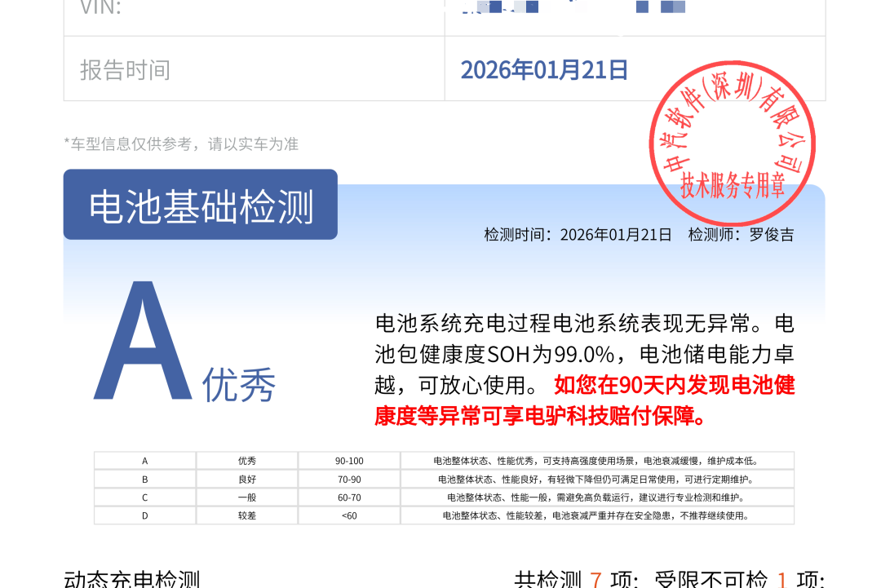Viewport: 881px width, 588px height.
Task: Click the red 90天内 compensation guarantee text
Action: coord(584,400)
